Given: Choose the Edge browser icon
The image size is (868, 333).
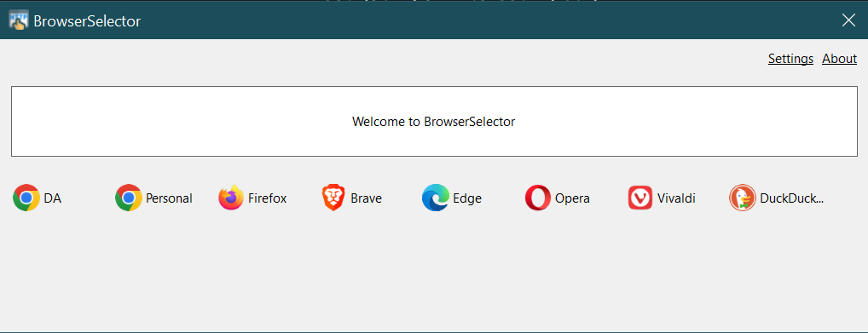Looking at the screenshot, I should (436, 198).
